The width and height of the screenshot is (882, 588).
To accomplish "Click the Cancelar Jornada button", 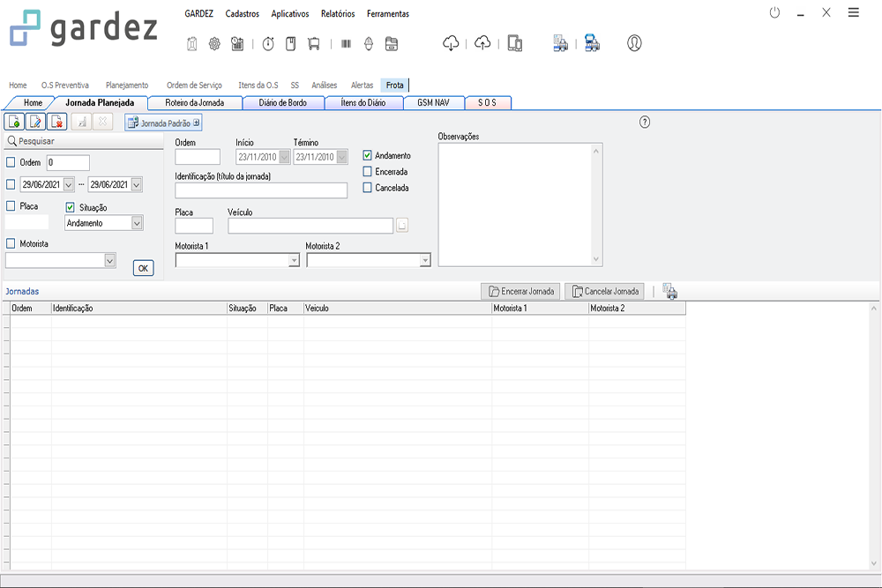I will click(604, 291).
